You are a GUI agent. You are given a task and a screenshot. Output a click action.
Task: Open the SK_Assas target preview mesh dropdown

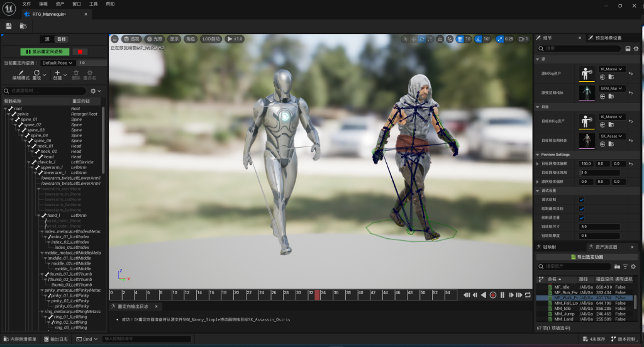pos(611,136)
